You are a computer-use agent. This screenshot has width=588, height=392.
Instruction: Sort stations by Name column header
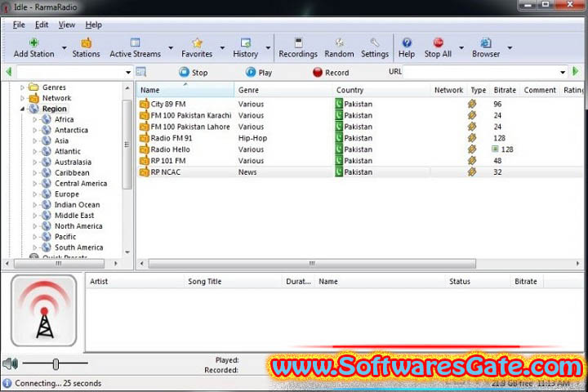point(185,90)
